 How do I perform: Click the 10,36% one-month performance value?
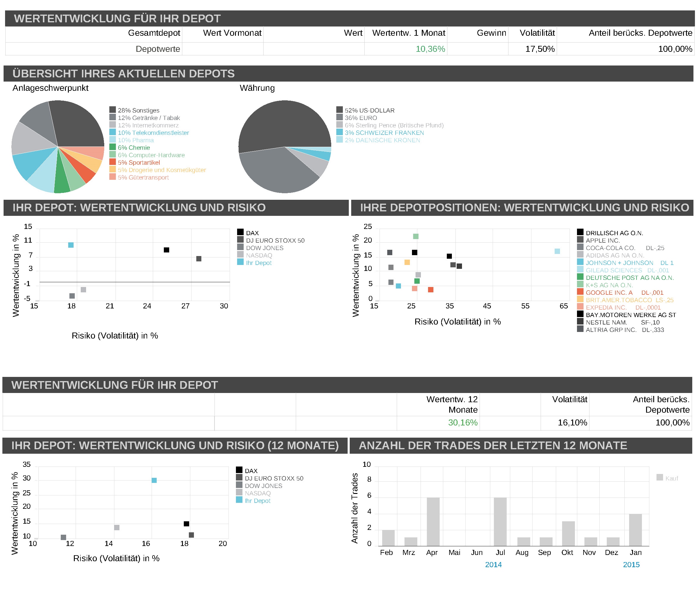(x=430, y=49)
